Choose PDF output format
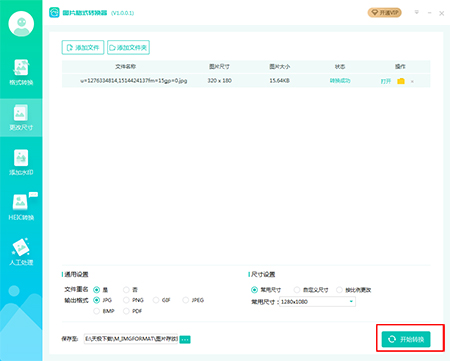 click(126, 311)
